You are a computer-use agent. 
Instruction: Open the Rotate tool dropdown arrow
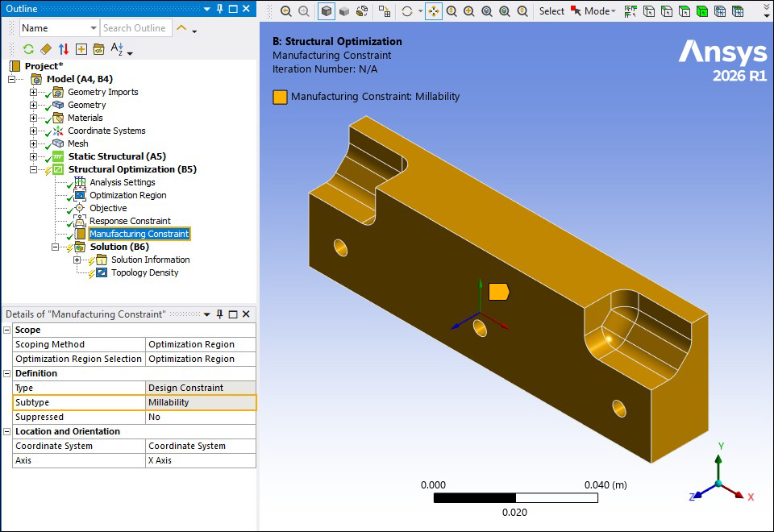420,11
